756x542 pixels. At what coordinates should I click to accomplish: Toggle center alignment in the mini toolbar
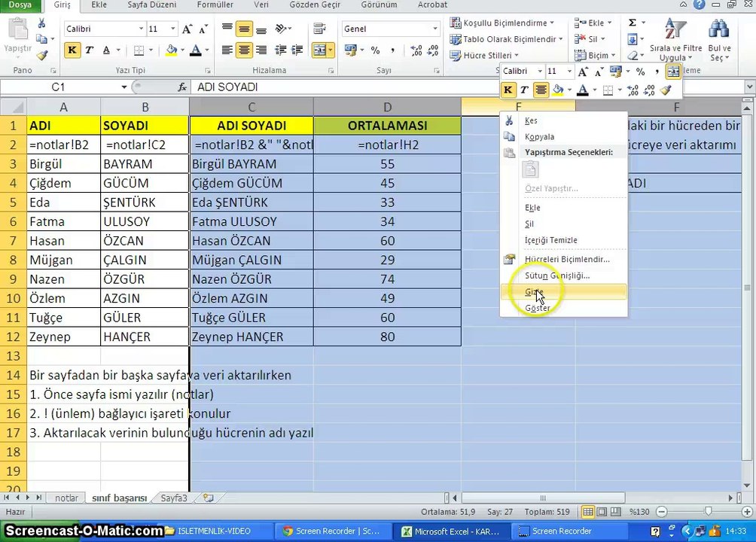541,90
